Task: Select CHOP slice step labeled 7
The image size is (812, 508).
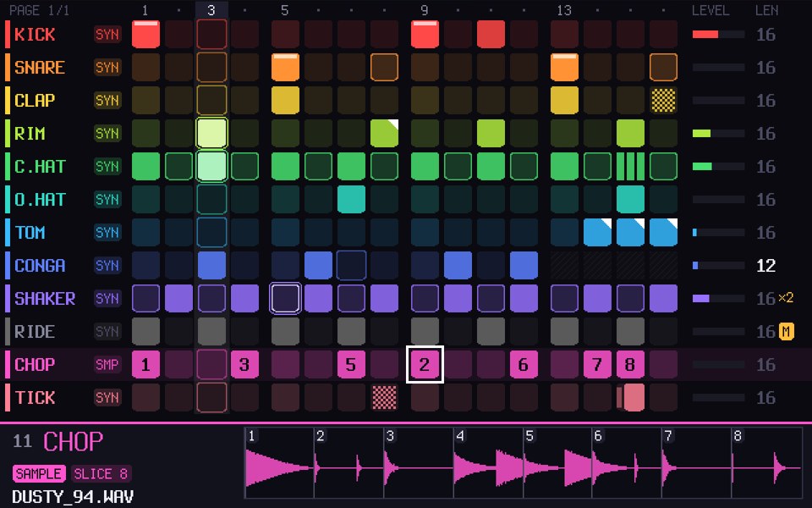Action: coord(598,364)
